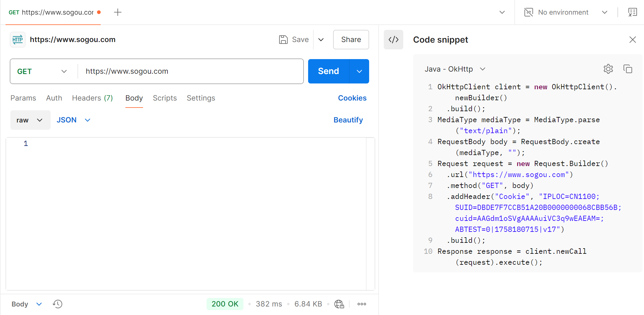This screenshot has height=315, width=644.
Task: Switch to the Params tab
Action: [x=23, y=98]
